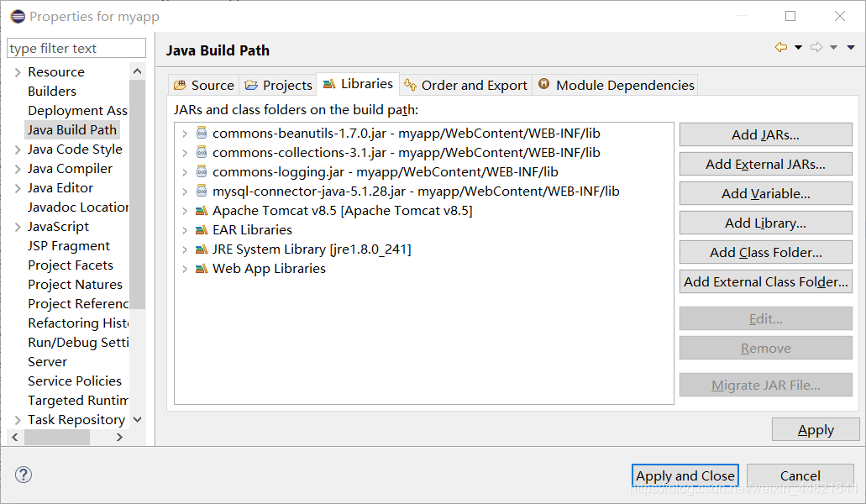Click the Eclipse icon in the title bar
Image resolution: width=866 pixels, height=504 pixels.
click(x=18, y=17)
